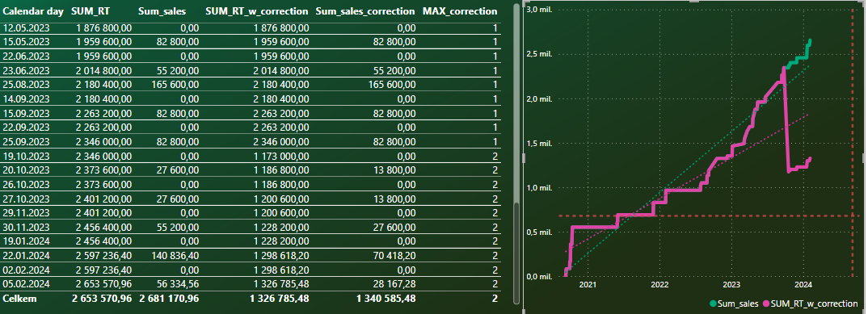Select the date cell 25.08.2023
This screenshot has width=868, height=314.
(27, 85)
